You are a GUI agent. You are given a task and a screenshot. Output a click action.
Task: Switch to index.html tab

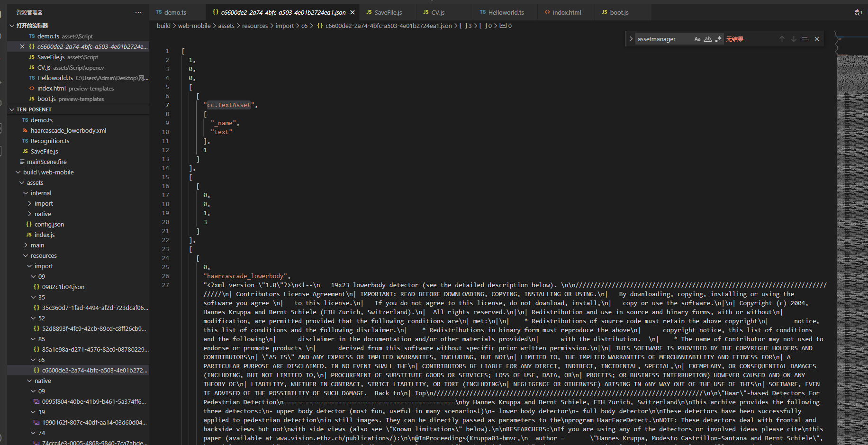567,12
